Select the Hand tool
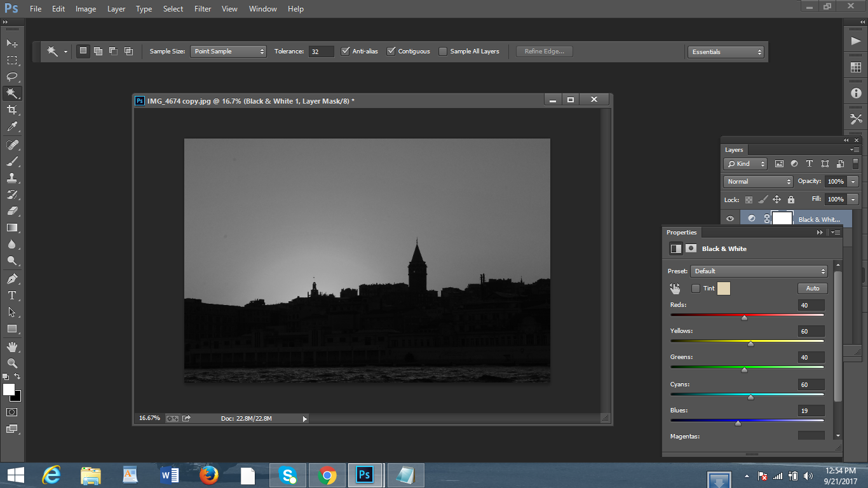The image size is (868, 488). pyautogui.click(x=12, y=347)
